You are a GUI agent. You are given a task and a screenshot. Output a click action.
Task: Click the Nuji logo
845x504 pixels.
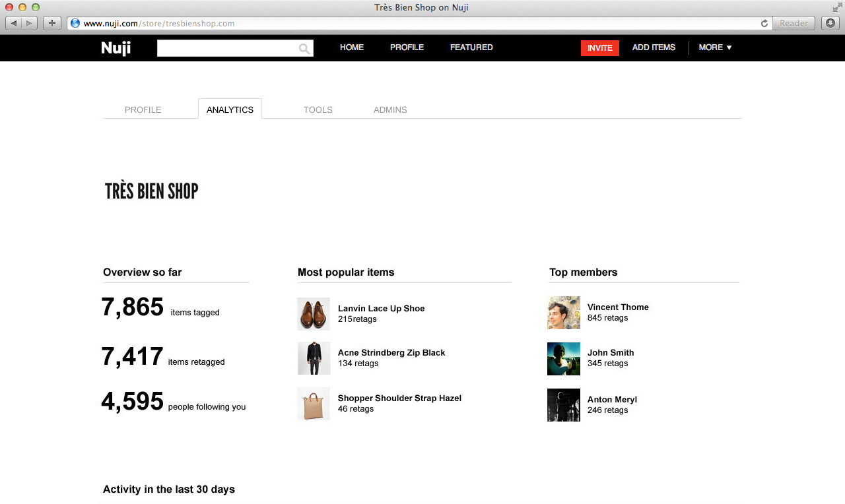[116, 48]
